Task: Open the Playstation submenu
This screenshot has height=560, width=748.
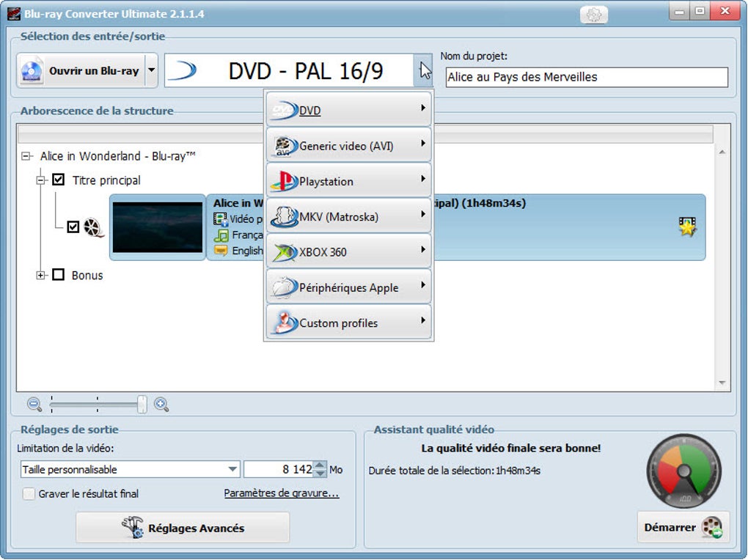Action: pyautogui.click(x=349, y=180)
